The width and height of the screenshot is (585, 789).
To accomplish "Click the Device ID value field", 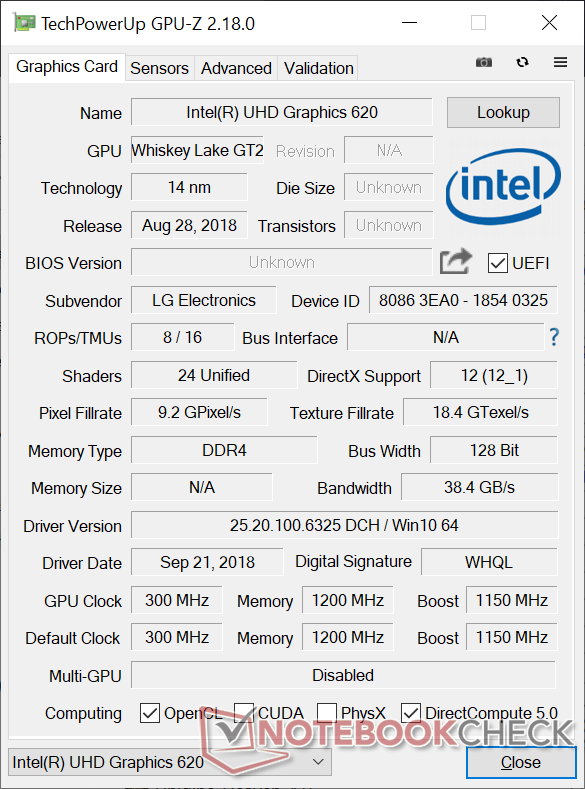I will [463, 300].
